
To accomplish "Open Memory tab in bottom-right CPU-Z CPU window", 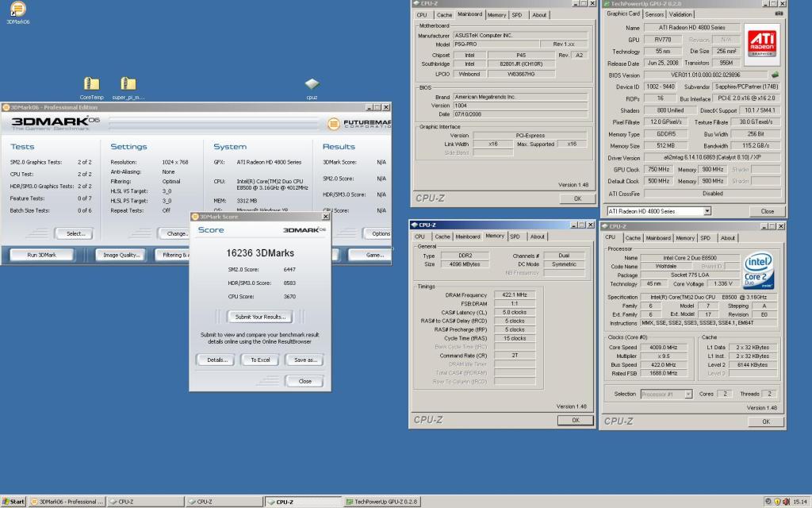I will (x=684, y=238).
